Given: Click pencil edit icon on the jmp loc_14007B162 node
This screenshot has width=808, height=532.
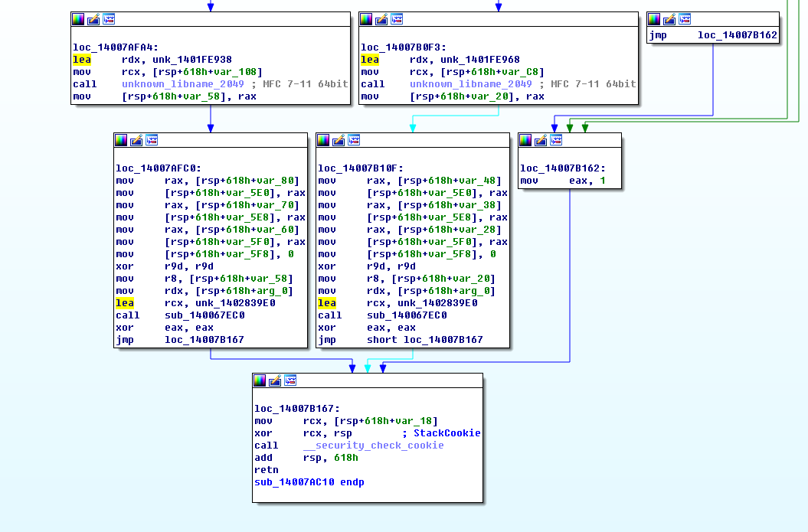Looking at the screenshot, I should 669,20.
